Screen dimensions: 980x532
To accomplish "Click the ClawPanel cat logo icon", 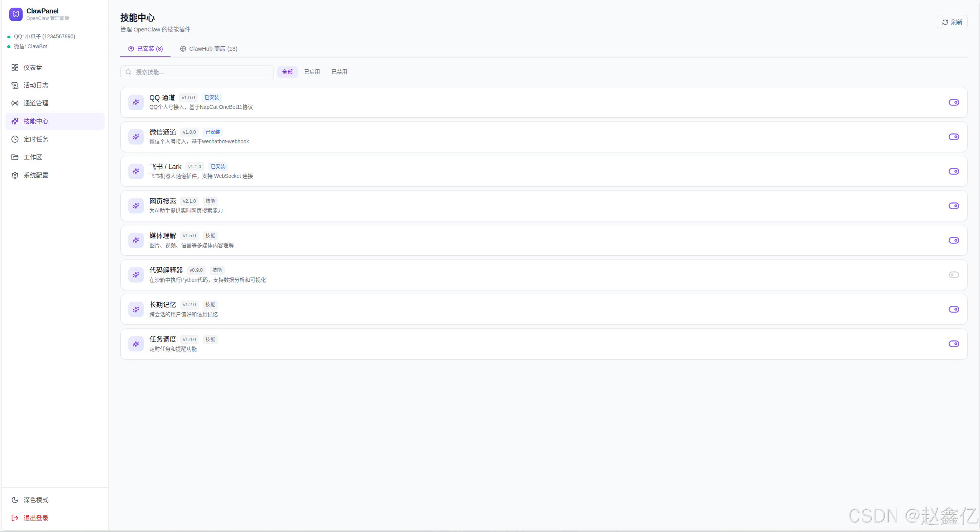I will 16,14.
